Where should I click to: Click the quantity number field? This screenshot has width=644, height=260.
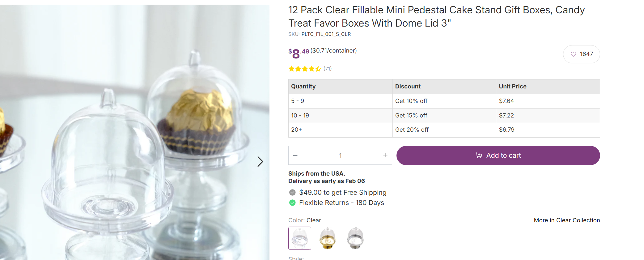[340, 156]
